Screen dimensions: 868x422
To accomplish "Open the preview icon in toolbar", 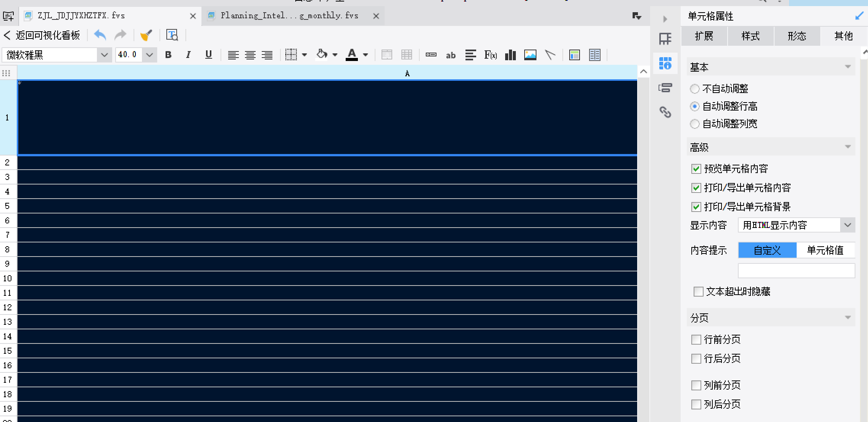I will [172, 35].
